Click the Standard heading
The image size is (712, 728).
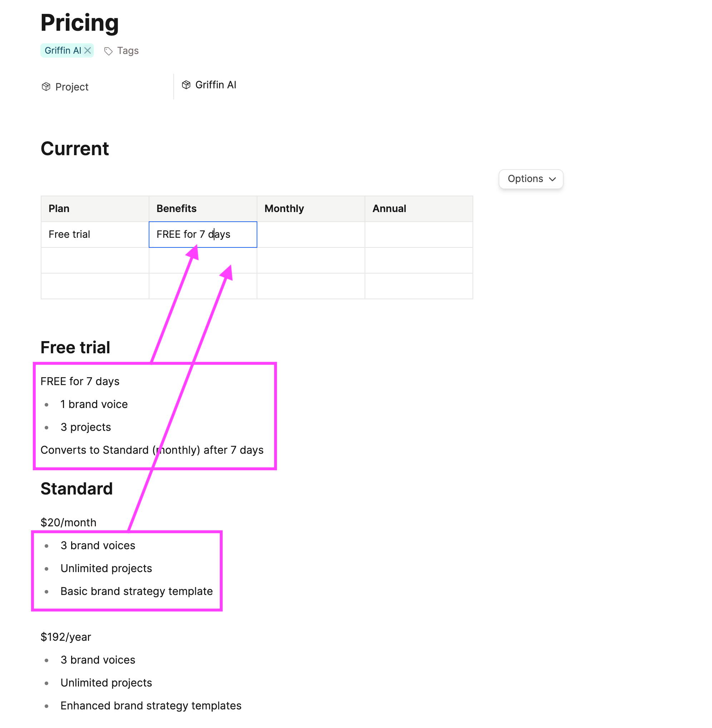pos(76,488)
